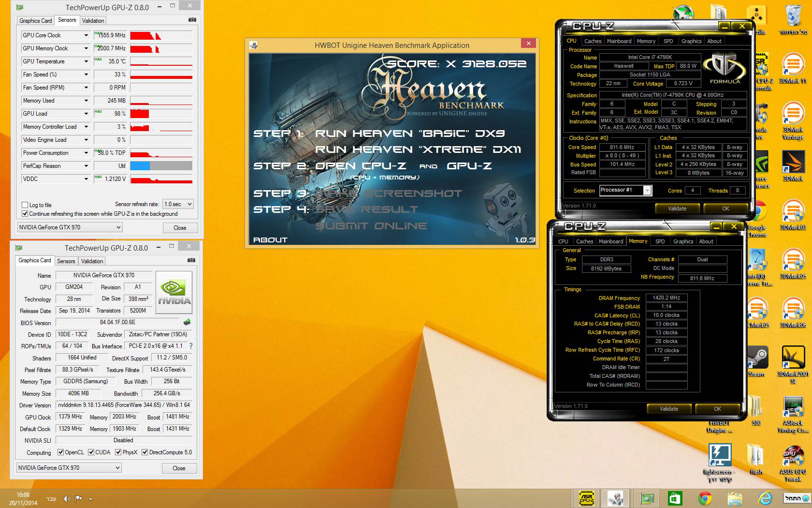Open the 3DMark05 desktop shortcut
Screen dimensions: 812x508
pos(793,264)
